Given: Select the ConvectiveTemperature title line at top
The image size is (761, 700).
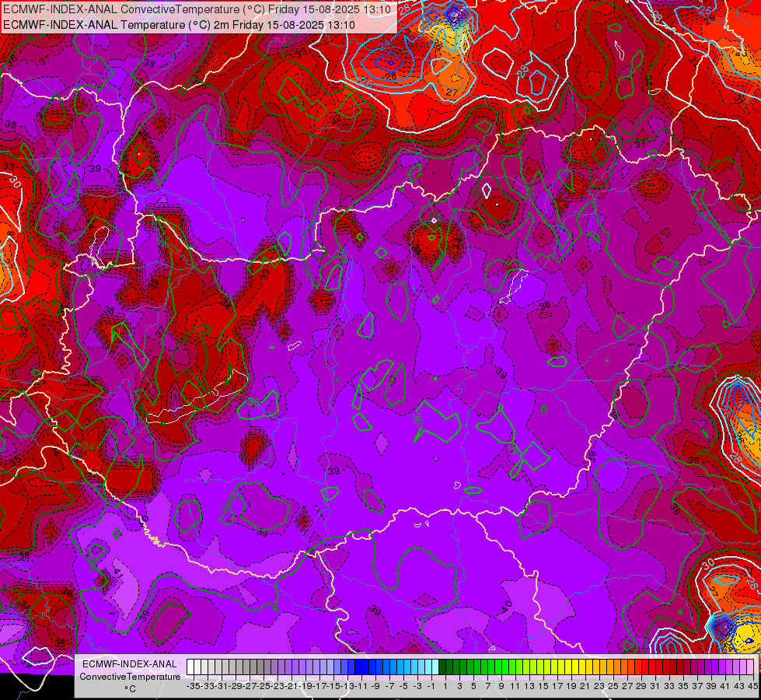Looking at the screenshot, I should coord(197,9).
